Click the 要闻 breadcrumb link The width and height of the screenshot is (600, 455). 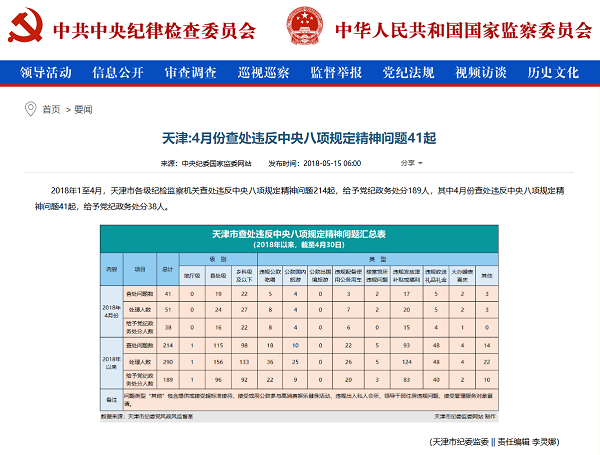tap(83, 110)
